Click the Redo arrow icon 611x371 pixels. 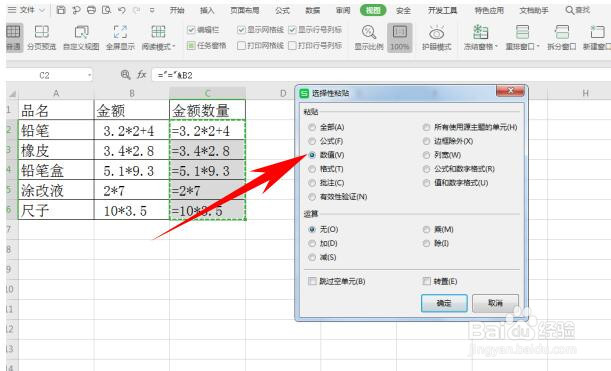136,10
